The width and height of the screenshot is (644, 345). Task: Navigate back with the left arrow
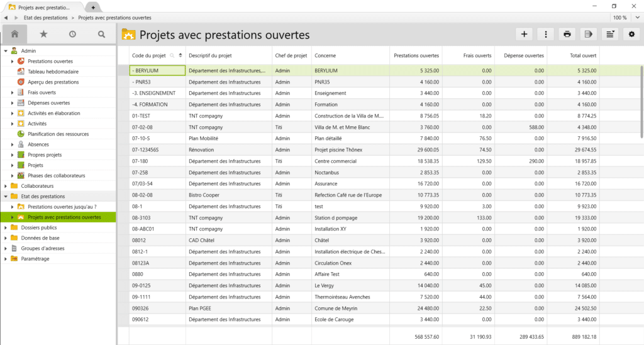coord(6,18)
